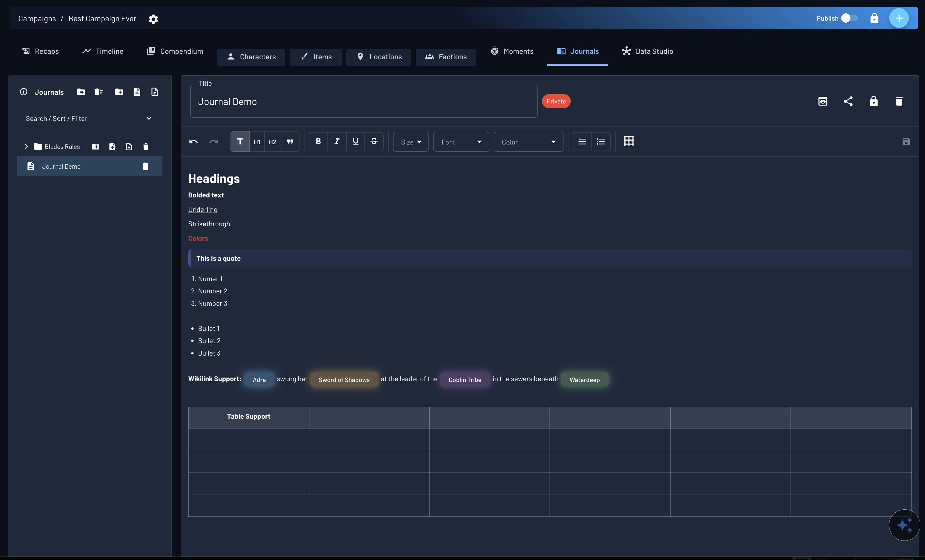Toggle strikethrough formatting
The height and width of the screenshot is (560, 925).
tap(374, 141)
